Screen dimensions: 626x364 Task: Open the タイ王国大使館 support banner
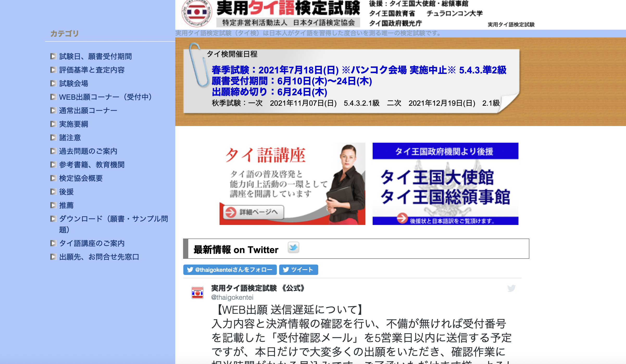[445, 184]
